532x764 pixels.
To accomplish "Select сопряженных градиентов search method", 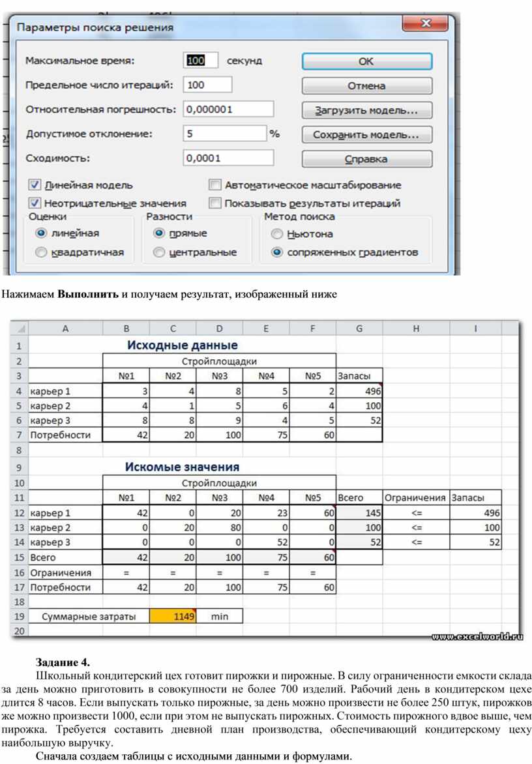I will (277, 252).
